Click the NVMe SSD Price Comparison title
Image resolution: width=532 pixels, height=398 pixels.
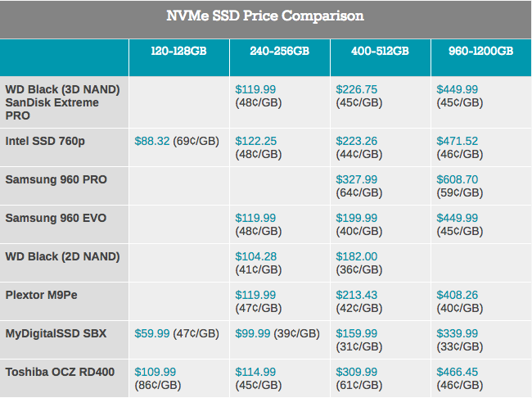(x=266, y=16)
